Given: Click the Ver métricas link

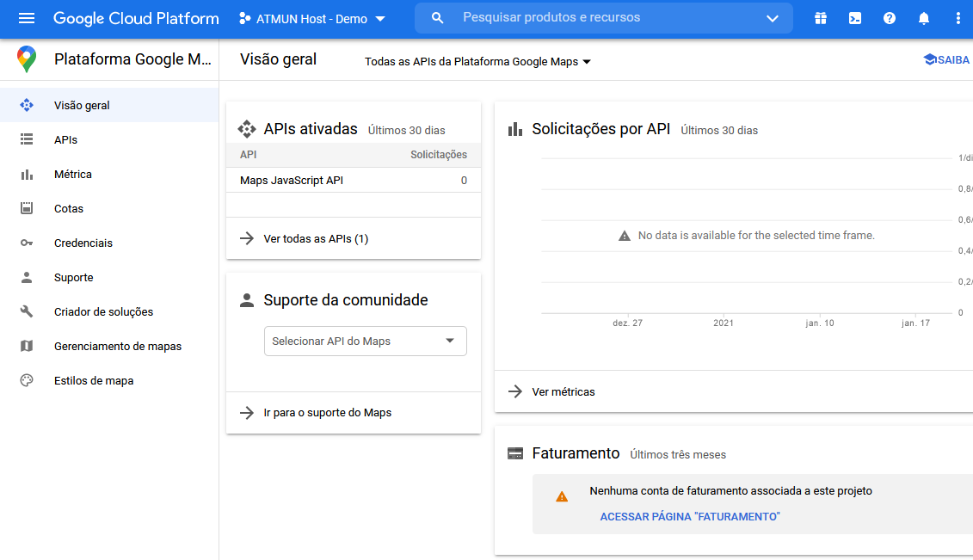Looking at the screenshot, I should pos(563,392).
